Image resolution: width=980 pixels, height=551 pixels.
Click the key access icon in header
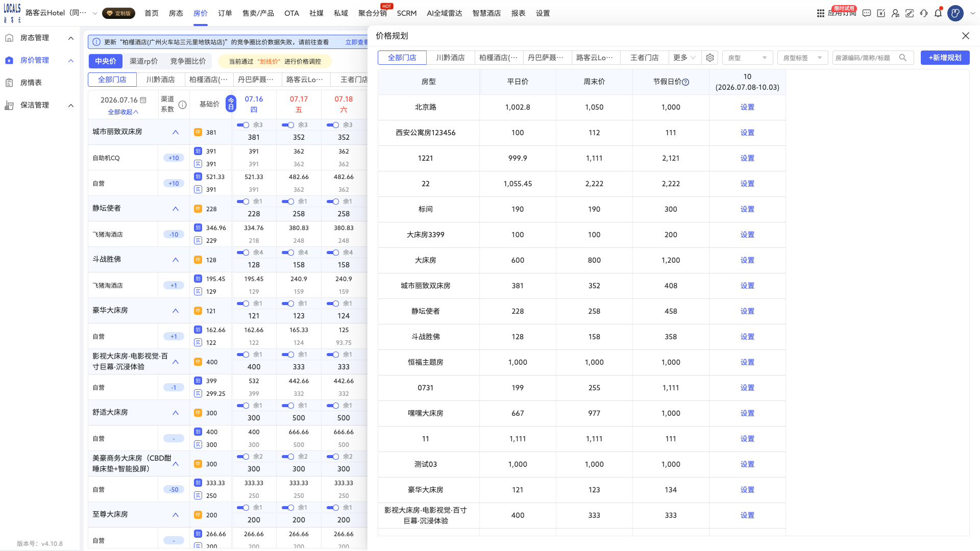coord(910,13)
